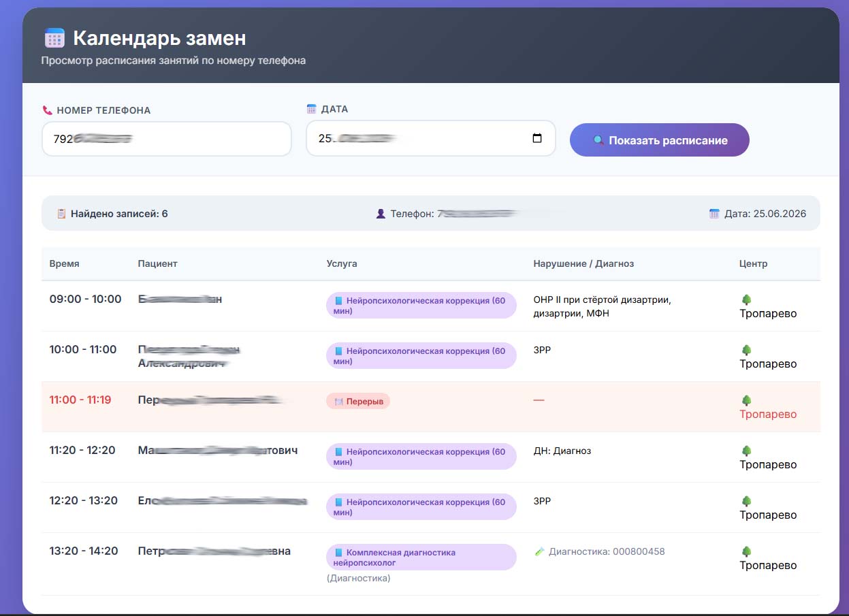Click the calendar icon beside the title Календарь замен
The image size is (849, 616).
tap(54, 38)
